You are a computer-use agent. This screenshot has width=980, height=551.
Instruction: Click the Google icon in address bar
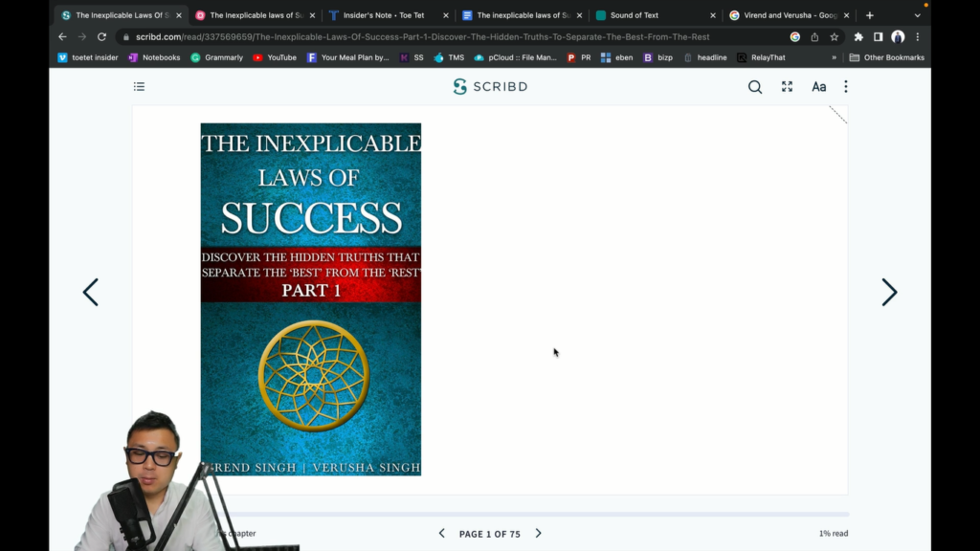coord(795,37)
